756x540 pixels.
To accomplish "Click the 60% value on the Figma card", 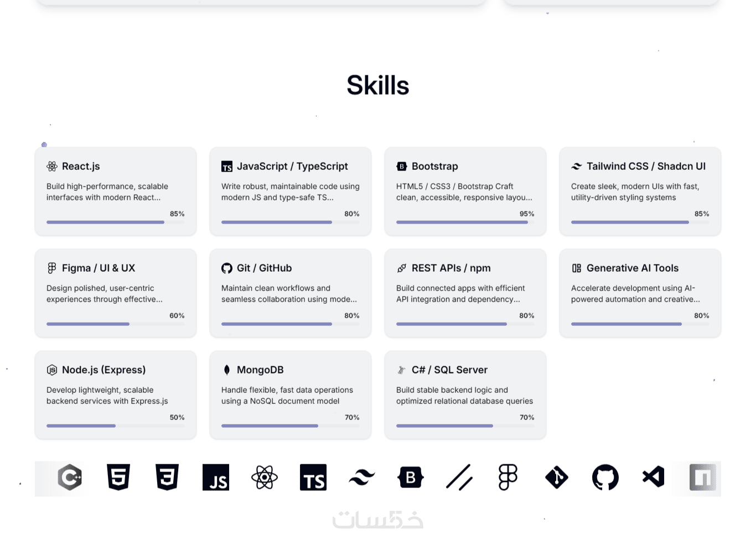I will pos(177,315).
